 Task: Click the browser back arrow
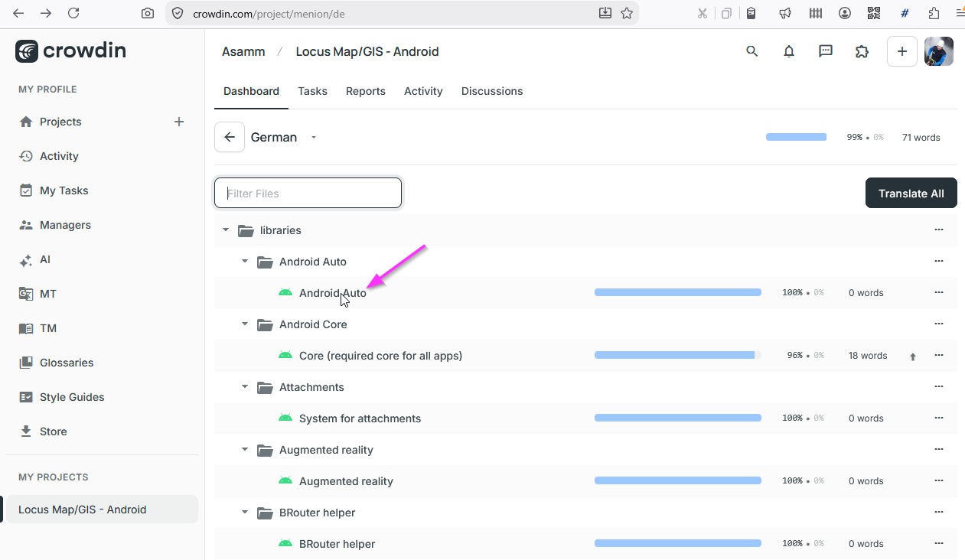click(x=18, y=13)
